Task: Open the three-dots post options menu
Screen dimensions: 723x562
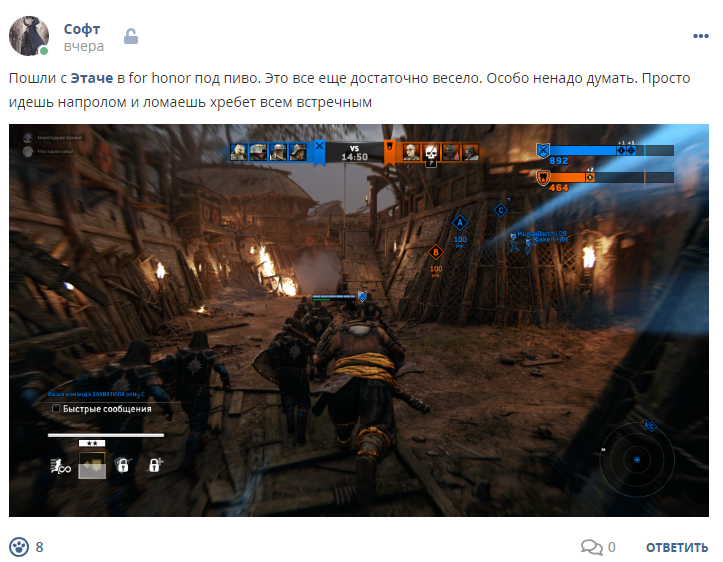Action: point(700,36)
